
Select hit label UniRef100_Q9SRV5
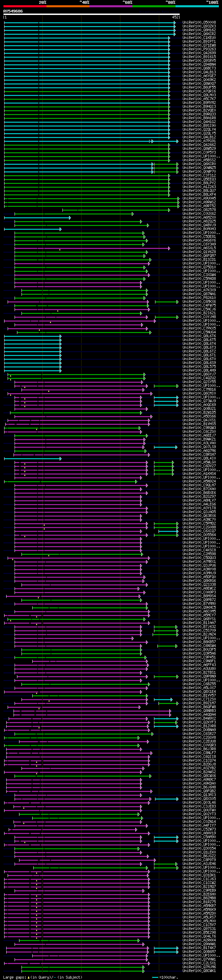(x=199, y=60)
